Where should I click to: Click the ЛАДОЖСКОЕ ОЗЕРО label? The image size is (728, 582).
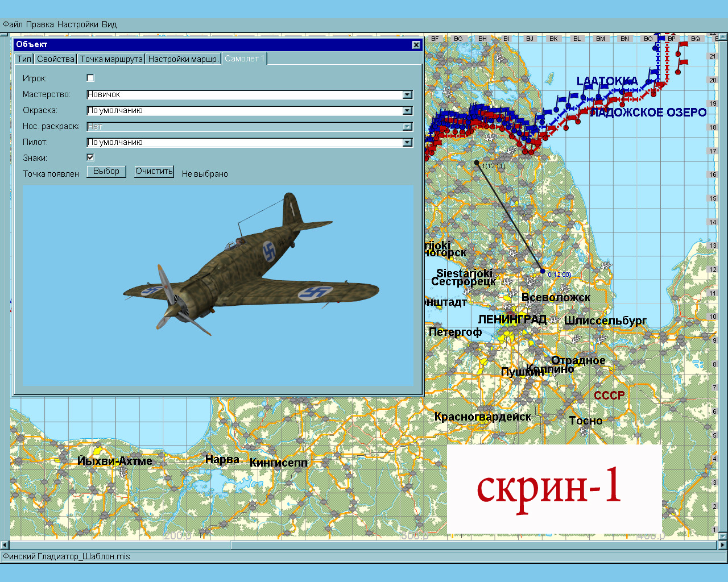(x=648, y=113)
